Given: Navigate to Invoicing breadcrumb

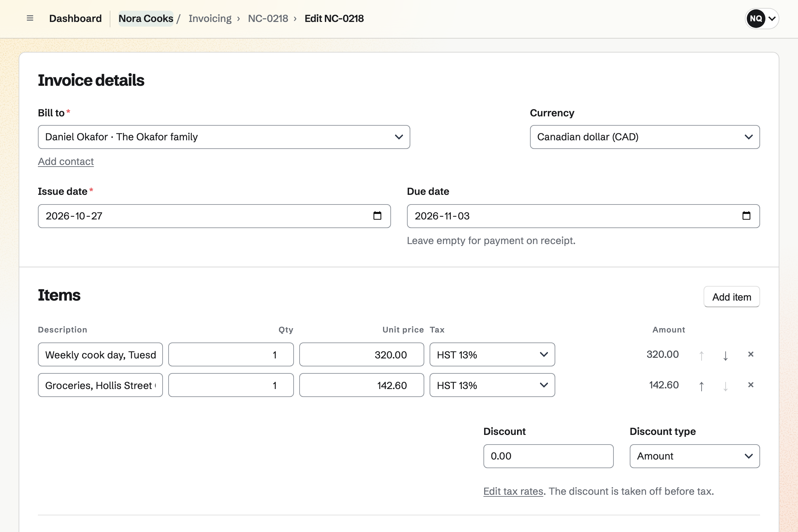Looking at the screenshot, I should point(210,18).
